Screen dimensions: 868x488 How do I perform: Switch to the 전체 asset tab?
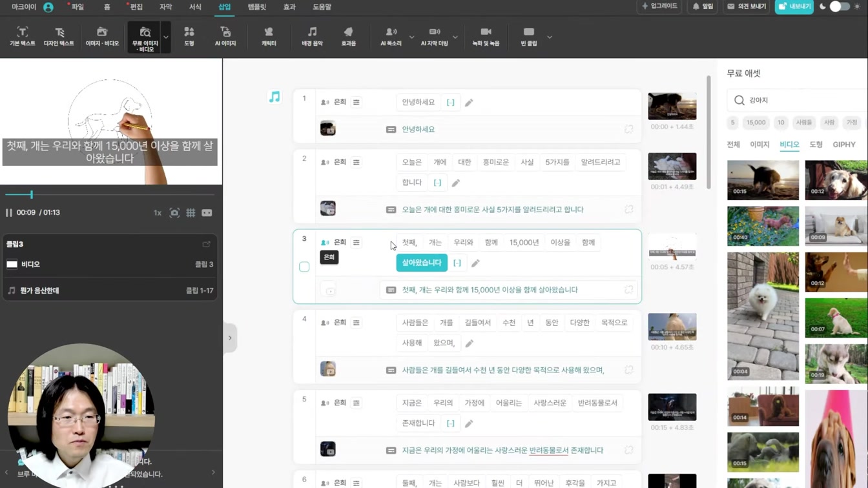tap(733, 145)
